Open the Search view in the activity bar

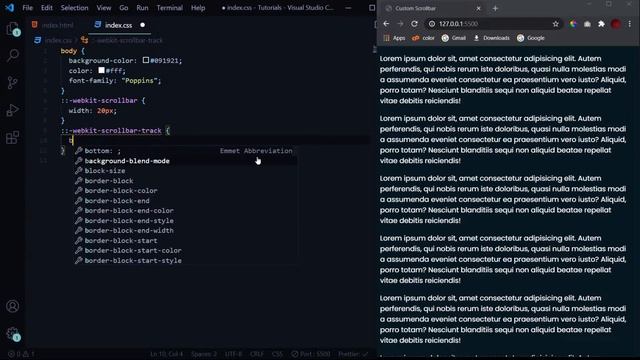click(x=13, y=55)
